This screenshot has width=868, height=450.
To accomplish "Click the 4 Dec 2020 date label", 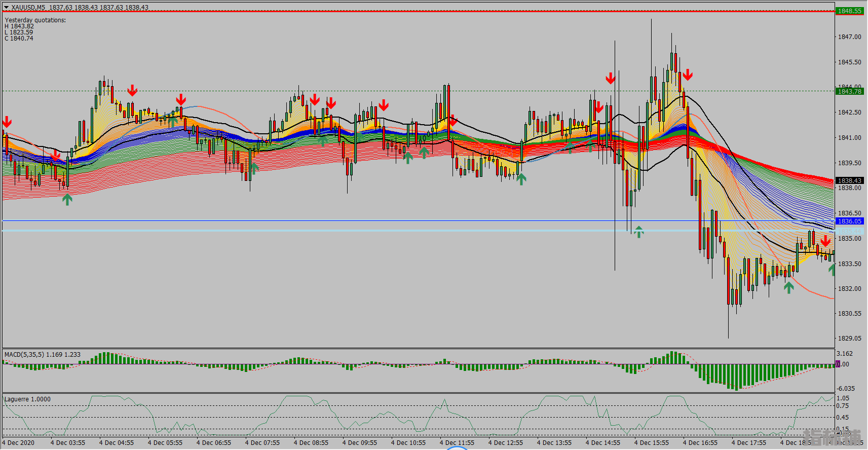I will (x=20, y=442).
